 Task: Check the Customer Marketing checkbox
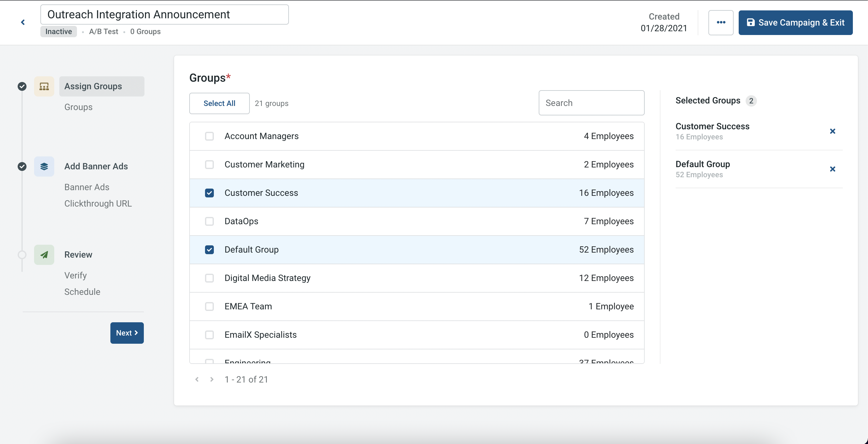click(209, 164)
